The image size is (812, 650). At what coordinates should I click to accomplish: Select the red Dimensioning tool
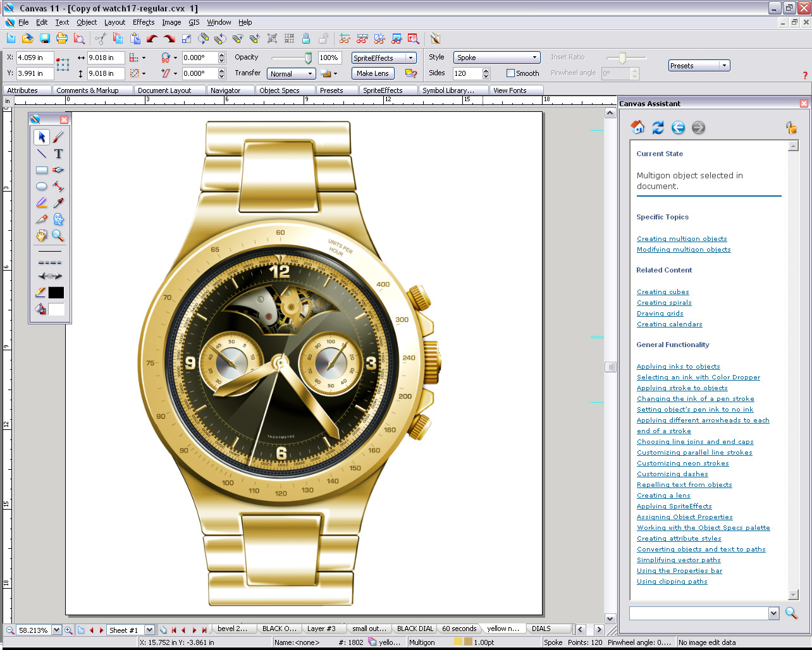click(x=58, y=187)
